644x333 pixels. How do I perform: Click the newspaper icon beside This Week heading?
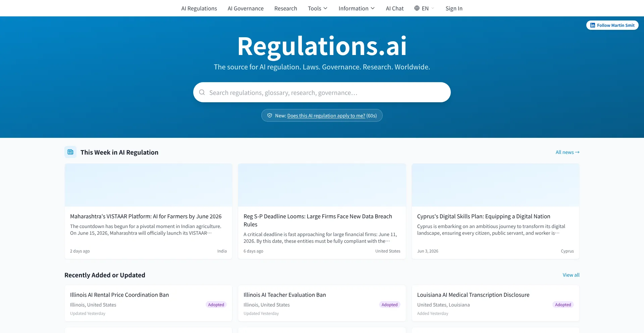coord(70,152)
